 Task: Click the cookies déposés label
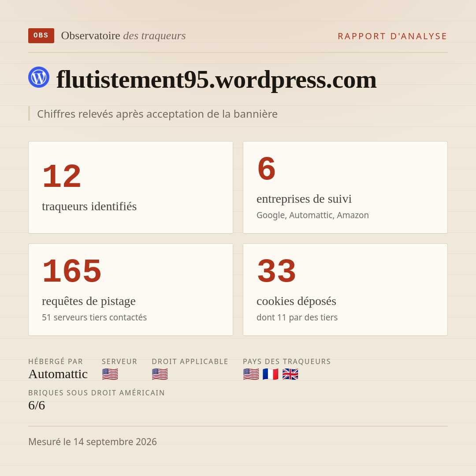point(296,301)
